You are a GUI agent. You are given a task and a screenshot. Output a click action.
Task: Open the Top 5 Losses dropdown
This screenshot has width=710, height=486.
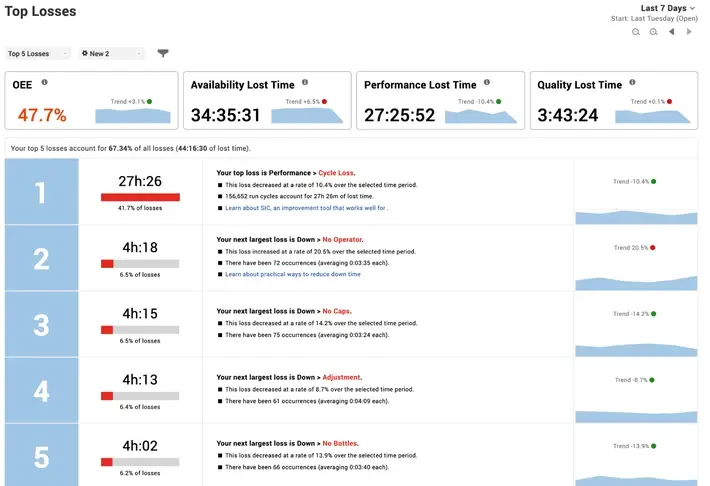point(38,53)
